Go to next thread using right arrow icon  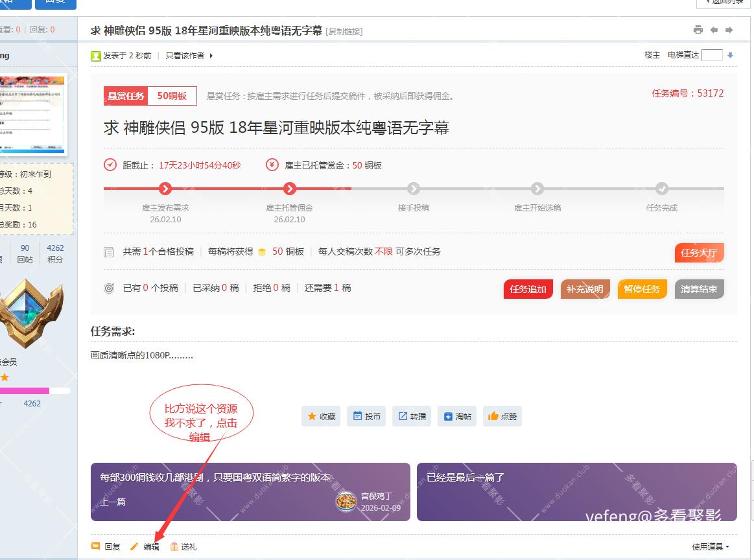click(x=729, y=30)
